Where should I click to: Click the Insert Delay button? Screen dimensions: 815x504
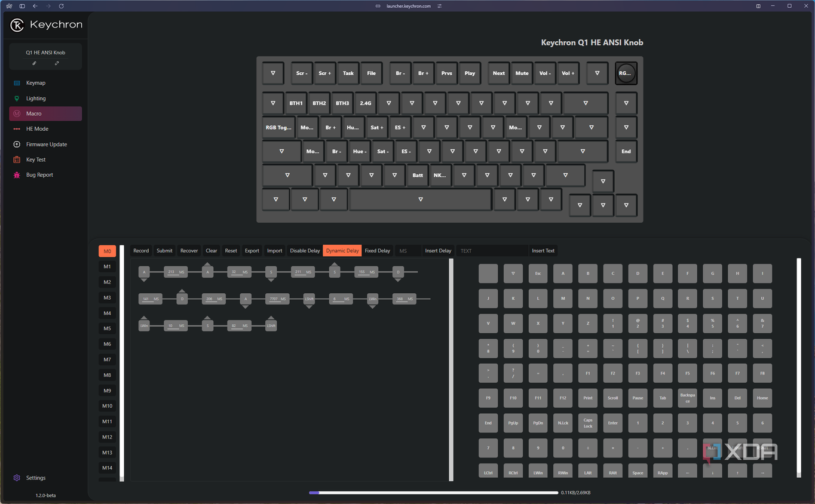(438, 251)
